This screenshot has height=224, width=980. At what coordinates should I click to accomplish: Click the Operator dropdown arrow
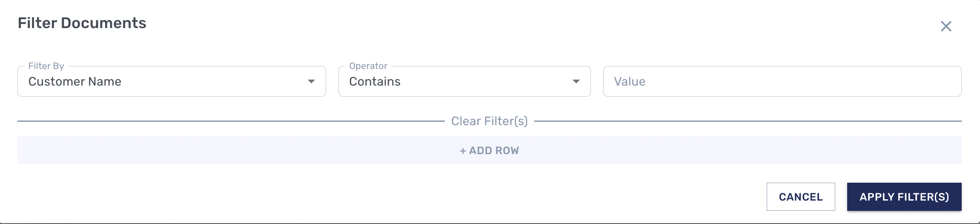pos(576,81)
